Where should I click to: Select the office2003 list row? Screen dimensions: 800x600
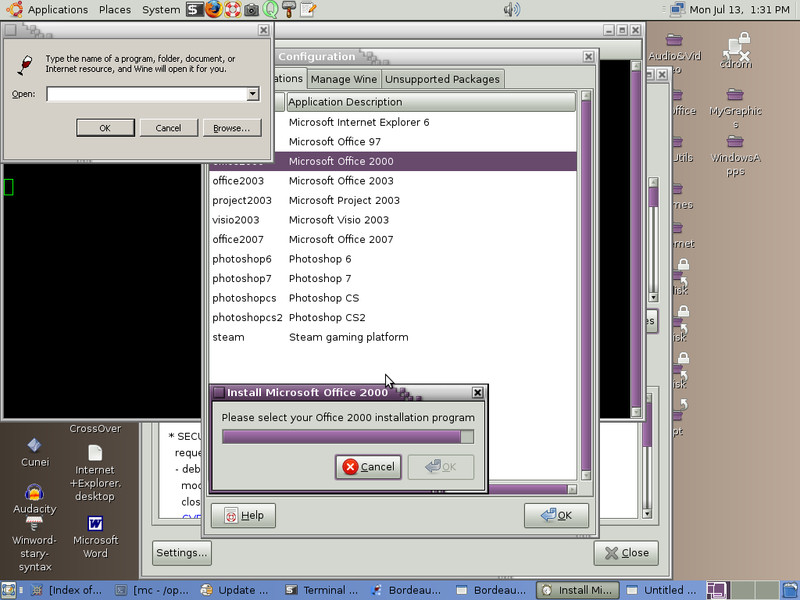(393, 181)
